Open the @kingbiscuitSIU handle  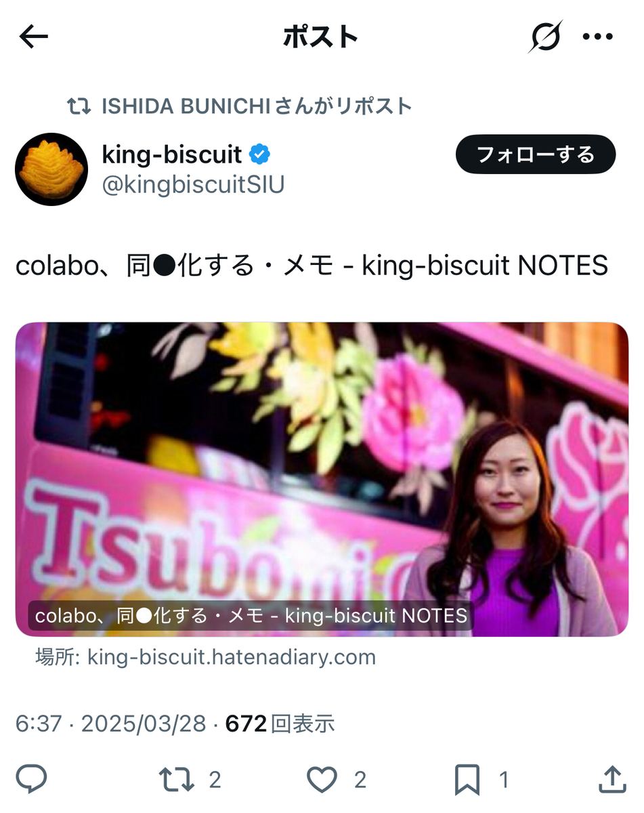(194, 184)
